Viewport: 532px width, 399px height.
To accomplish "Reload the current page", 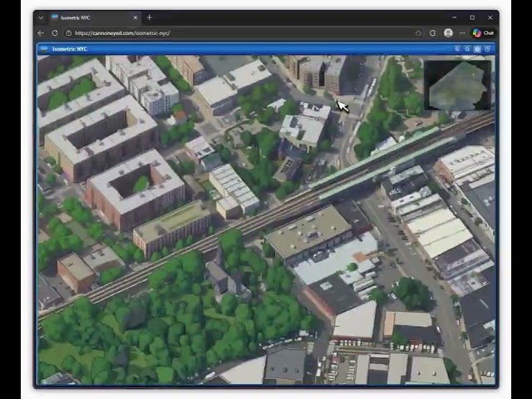I will 55,33.
